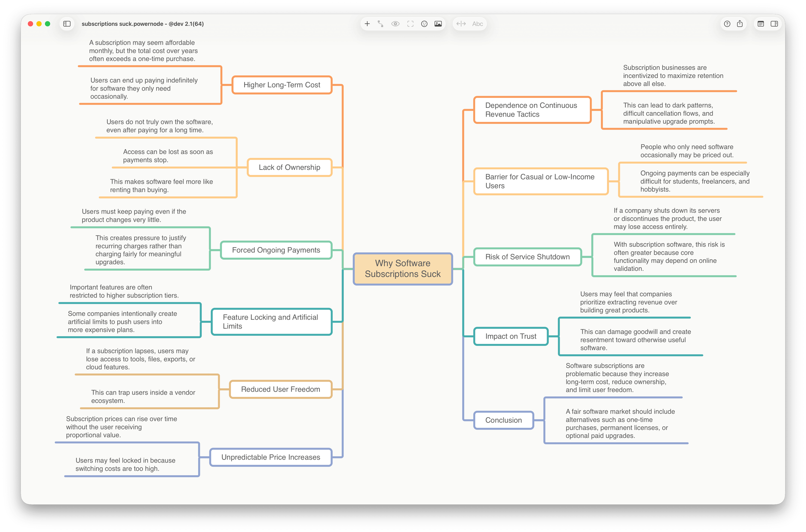Switch to the outline view
The image size is (806, 532).
(760, 24)
